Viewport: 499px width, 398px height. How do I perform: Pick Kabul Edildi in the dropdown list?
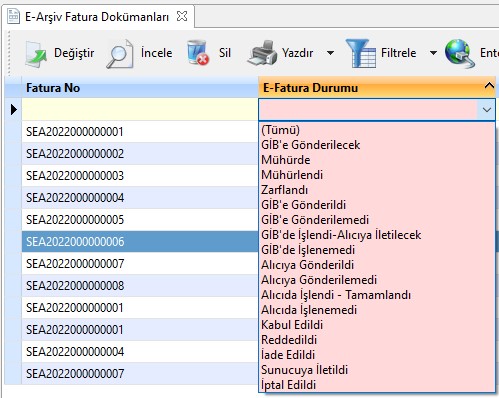tap(292, 325)
